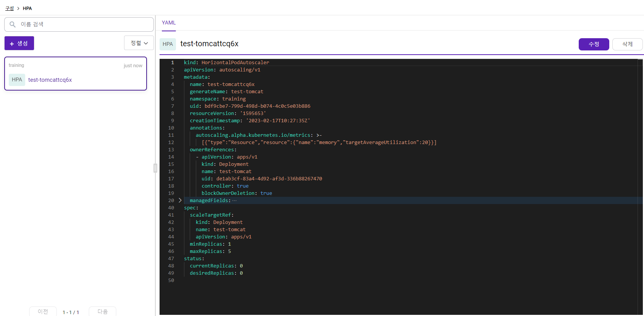Switch to the YAML tab

(169, 23)
